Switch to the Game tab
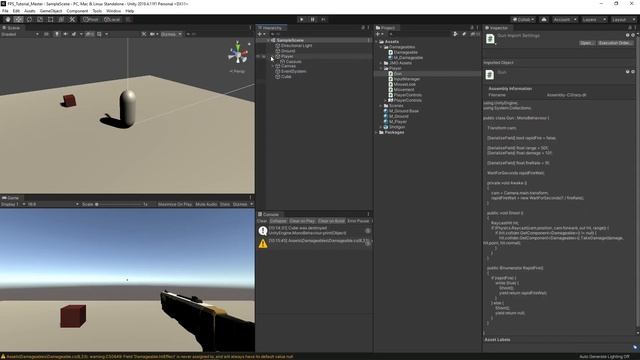Image resolution: width=640 pixels, height=360 pixels. pos(11,198)
